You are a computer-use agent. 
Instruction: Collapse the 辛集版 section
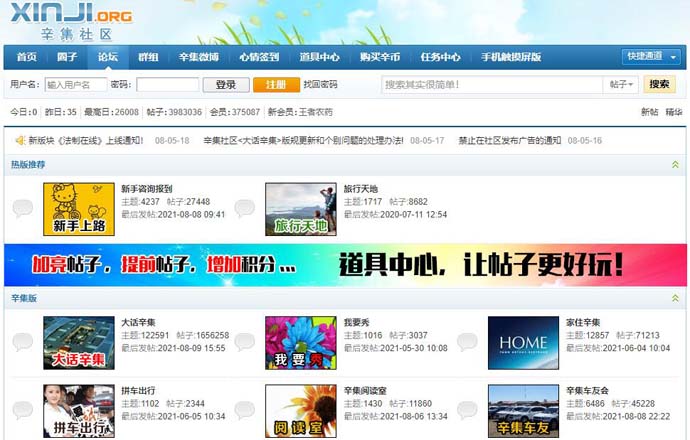tap(675, 298)
